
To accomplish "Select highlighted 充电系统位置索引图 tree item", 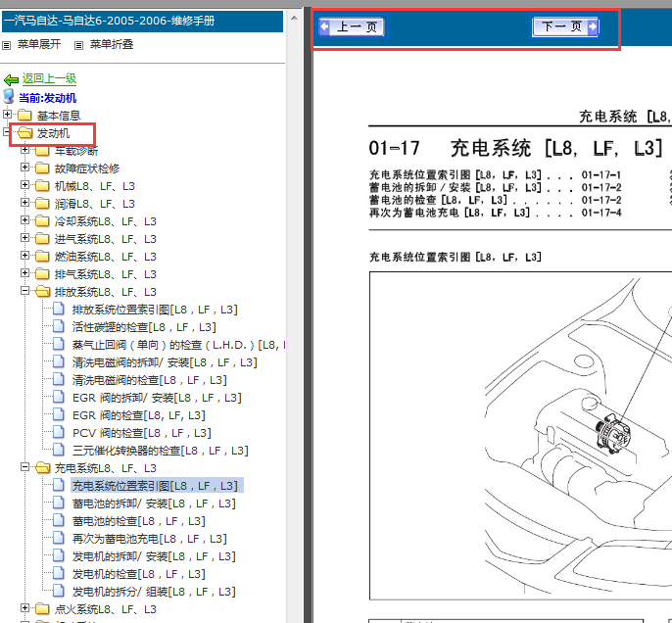I will [158, 486].
